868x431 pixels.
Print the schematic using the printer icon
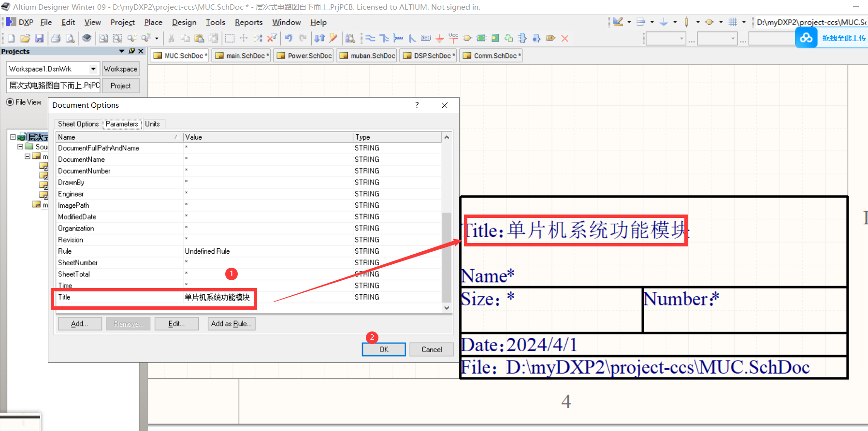click(x=56, y=38)
